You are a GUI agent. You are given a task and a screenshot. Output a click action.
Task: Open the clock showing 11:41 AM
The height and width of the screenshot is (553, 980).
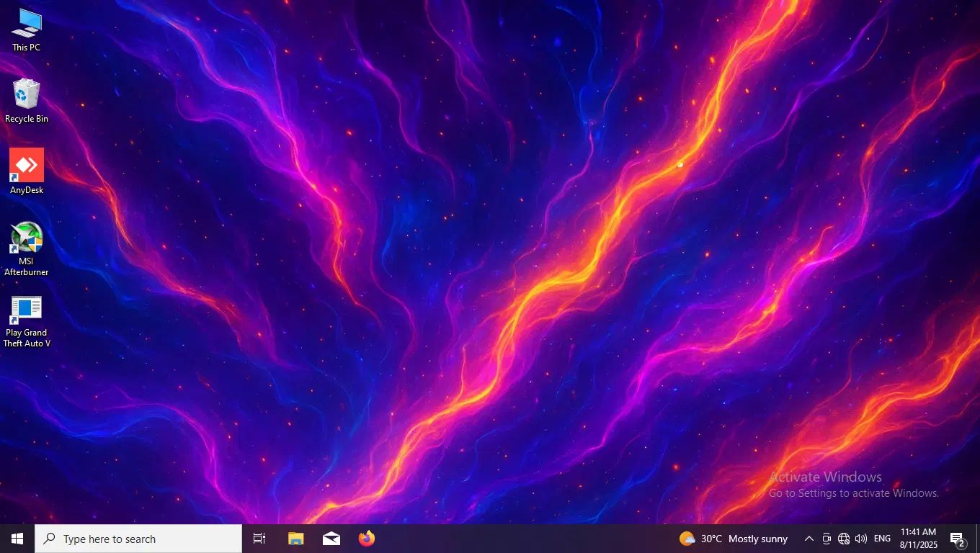pyautogui.click(x=918, y=539)
